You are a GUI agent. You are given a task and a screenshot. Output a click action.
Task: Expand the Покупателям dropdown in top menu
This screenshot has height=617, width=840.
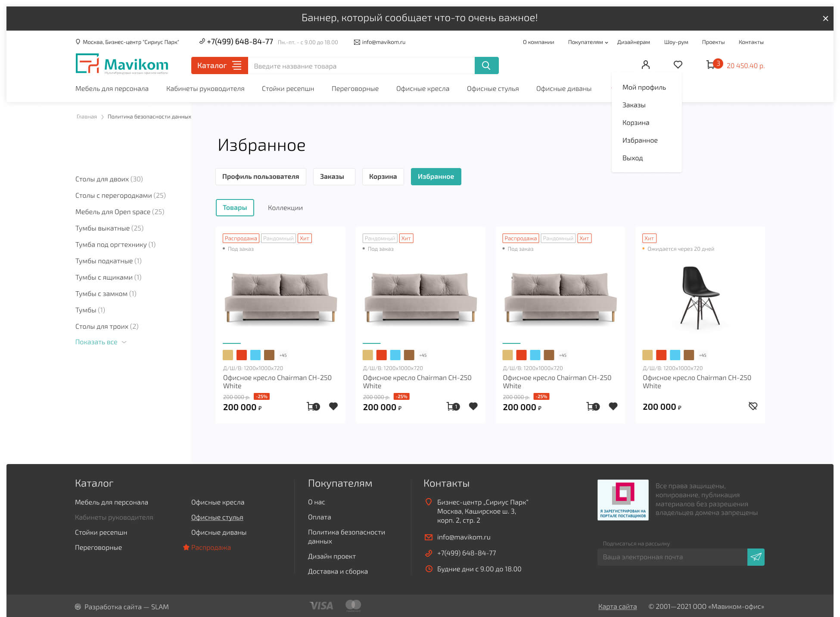(588, 42)
